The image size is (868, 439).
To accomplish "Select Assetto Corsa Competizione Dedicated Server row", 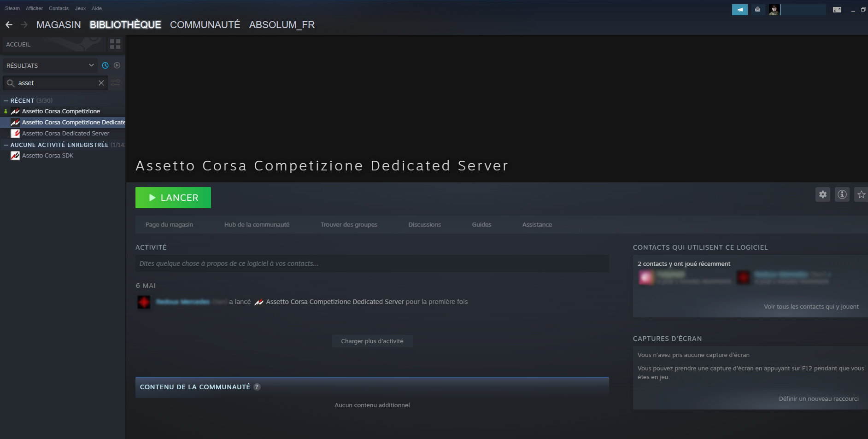I will [x=63, y=122].
